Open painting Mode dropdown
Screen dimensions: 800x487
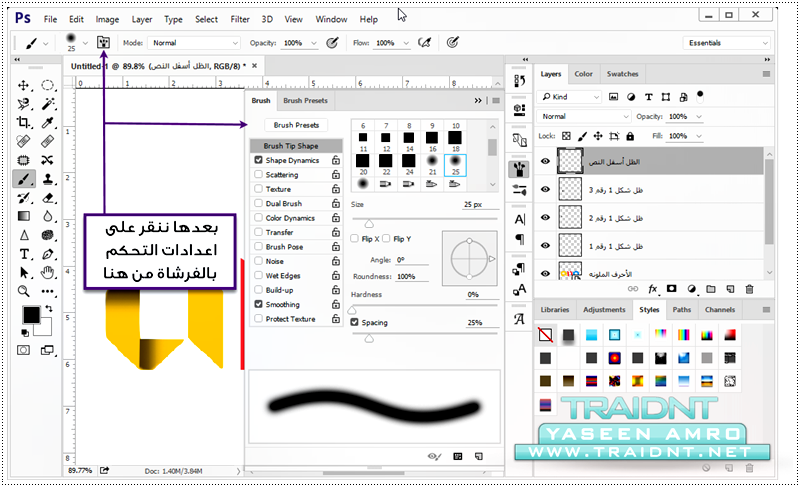(x=194, y=43)
